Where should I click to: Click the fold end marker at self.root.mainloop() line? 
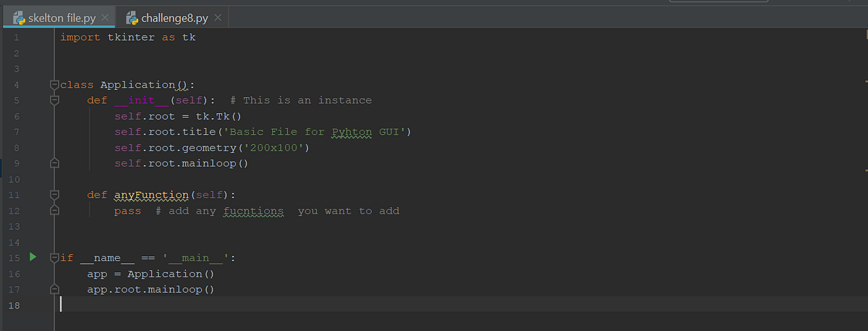[x=54, y=163]
